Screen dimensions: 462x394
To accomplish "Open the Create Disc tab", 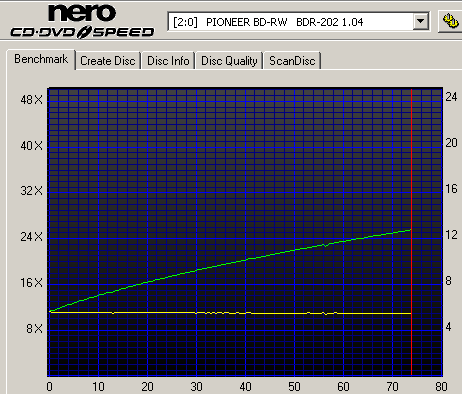I will (x=108, y=61).
